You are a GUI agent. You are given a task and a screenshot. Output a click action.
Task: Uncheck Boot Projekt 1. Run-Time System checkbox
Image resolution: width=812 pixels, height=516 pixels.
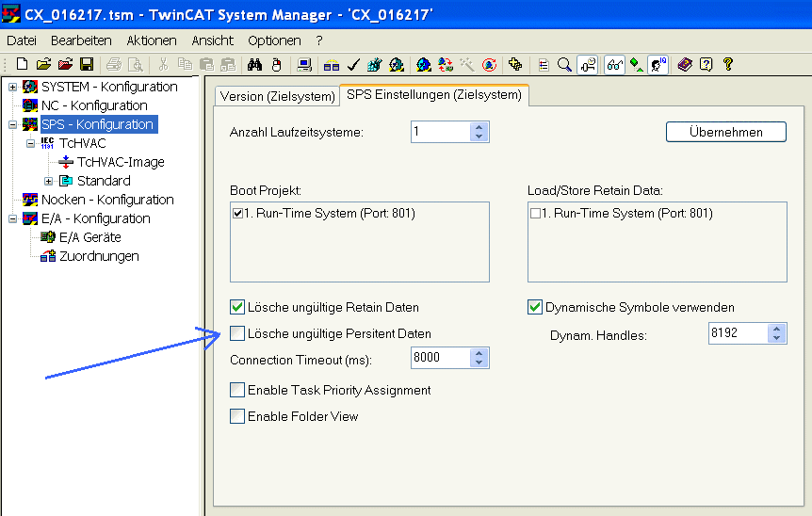(237, 213)
